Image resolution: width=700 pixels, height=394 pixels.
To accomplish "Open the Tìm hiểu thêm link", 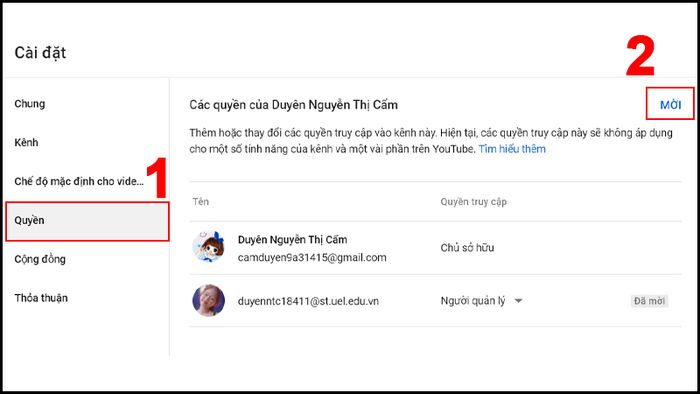I will [x=512, y=149].
